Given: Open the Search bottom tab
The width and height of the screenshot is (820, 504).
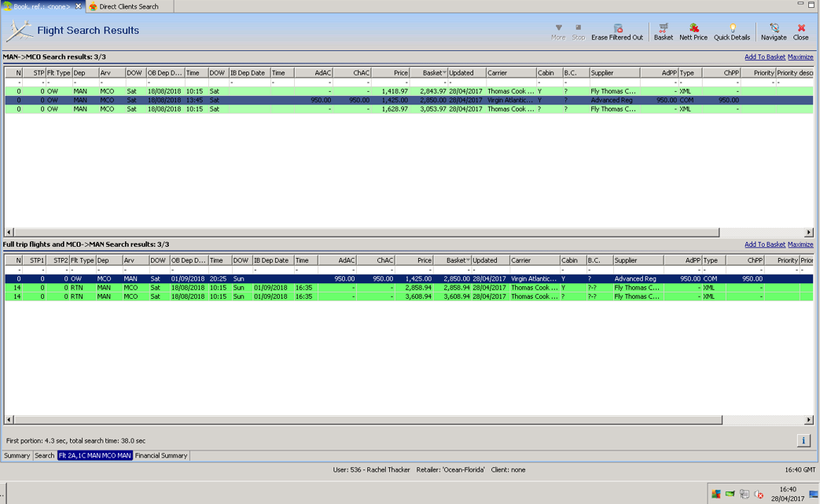Looking at the screenshot, I should click(x=45, y=455).
